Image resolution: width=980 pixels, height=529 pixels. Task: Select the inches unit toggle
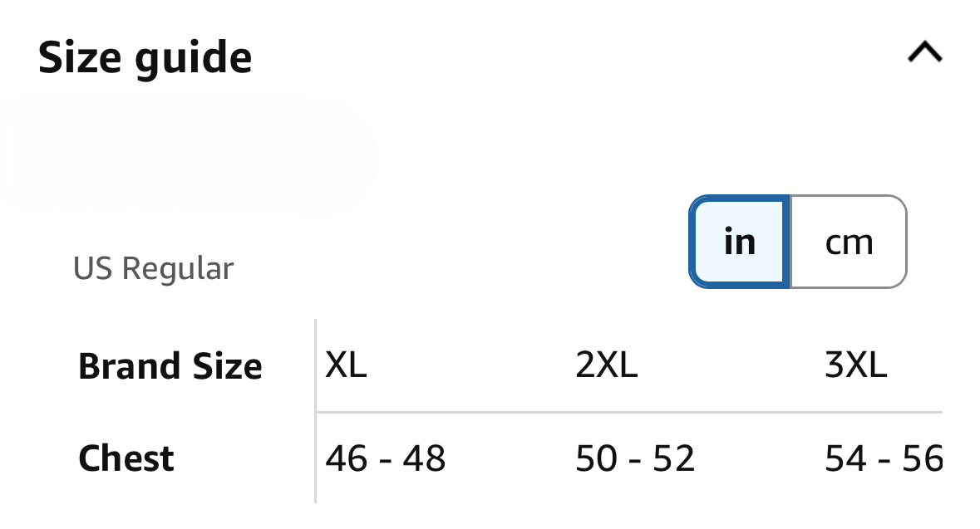pyautogui.click(x=739, y=242)
